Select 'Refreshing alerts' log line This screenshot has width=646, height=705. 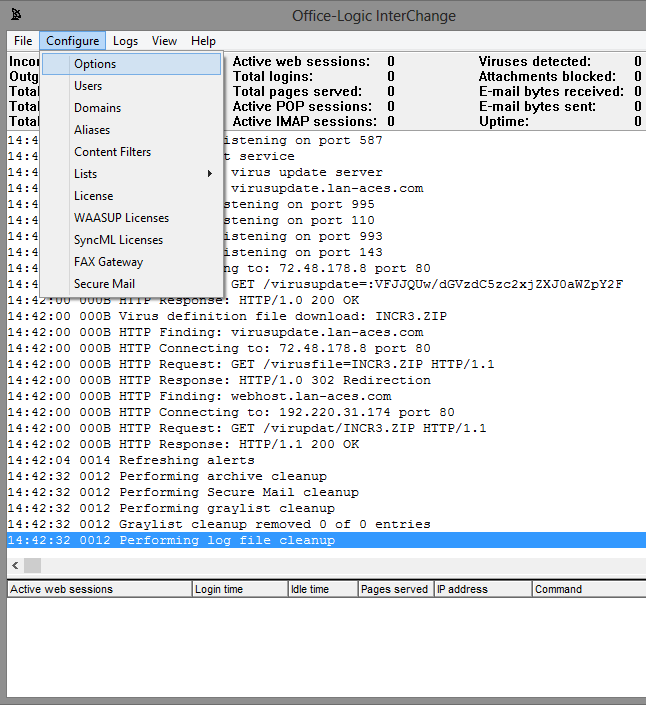(x=326, y=460)
